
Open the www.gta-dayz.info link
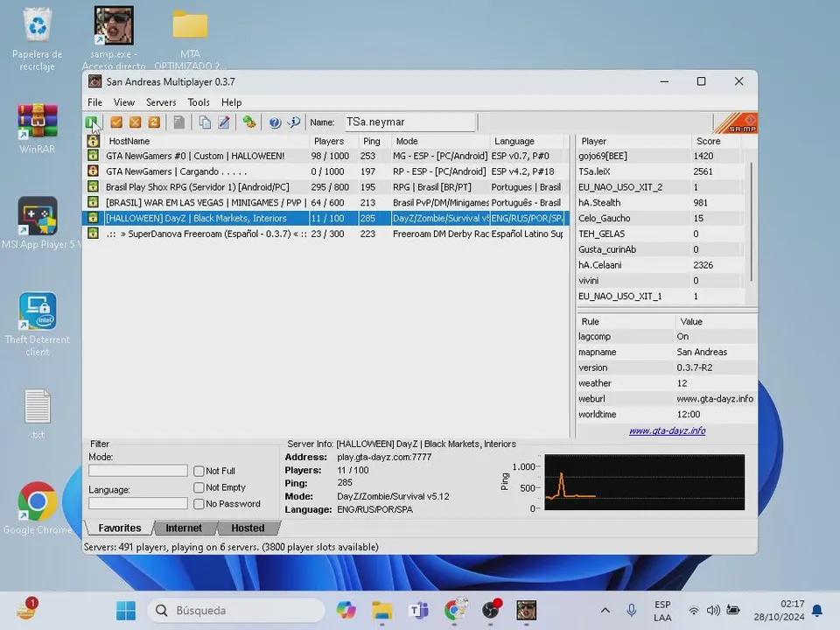pyautogui.click(x=667, y=430)
